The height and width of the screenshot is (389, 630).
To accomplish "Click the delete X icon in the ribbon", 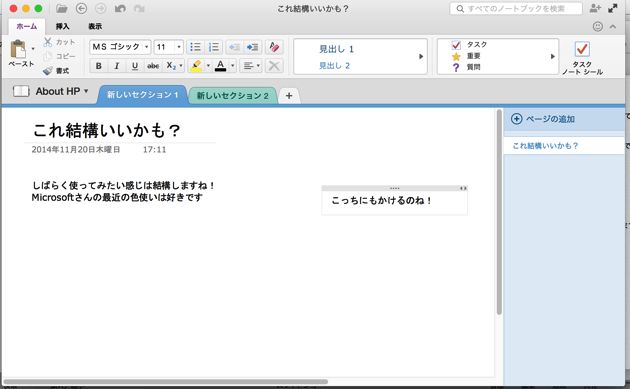I will [274, 66].
